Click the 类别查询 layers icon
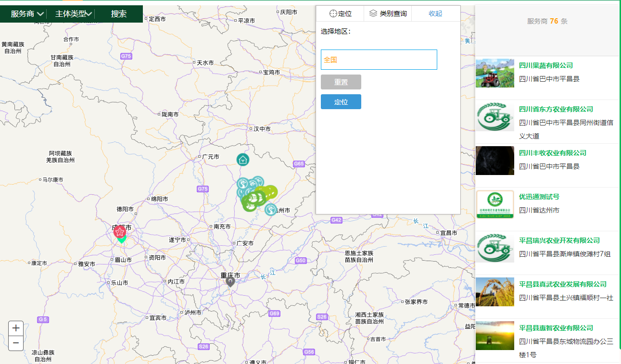Viewport: 621px width, 364px height. 373,13
